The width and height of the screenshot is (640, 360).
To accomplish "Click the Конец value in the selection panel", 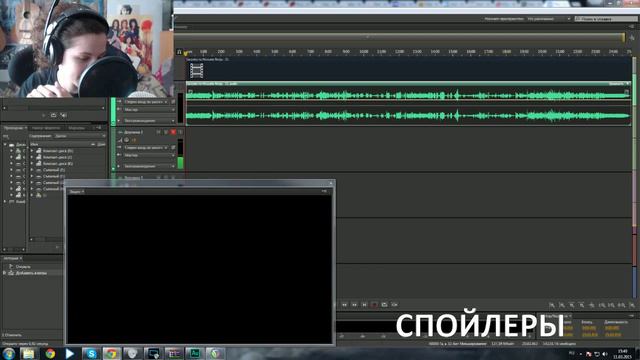I will tap(589, 328).
